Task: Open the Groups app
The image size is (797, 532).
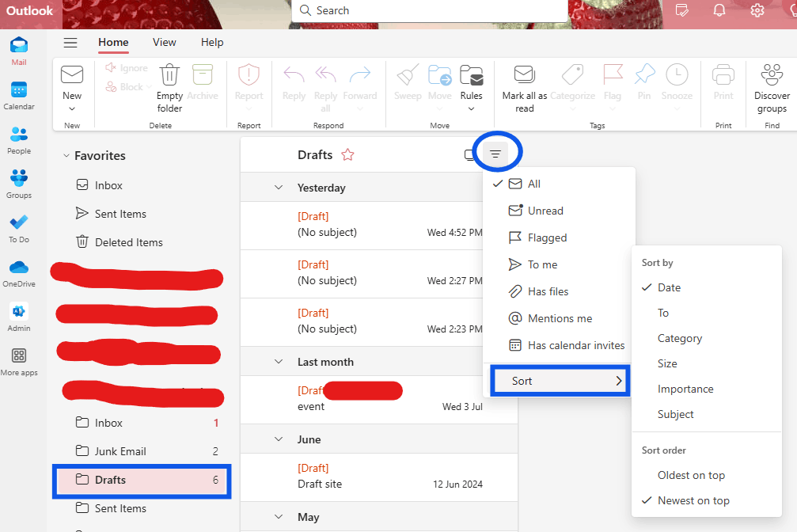Action: coord(19,184)
